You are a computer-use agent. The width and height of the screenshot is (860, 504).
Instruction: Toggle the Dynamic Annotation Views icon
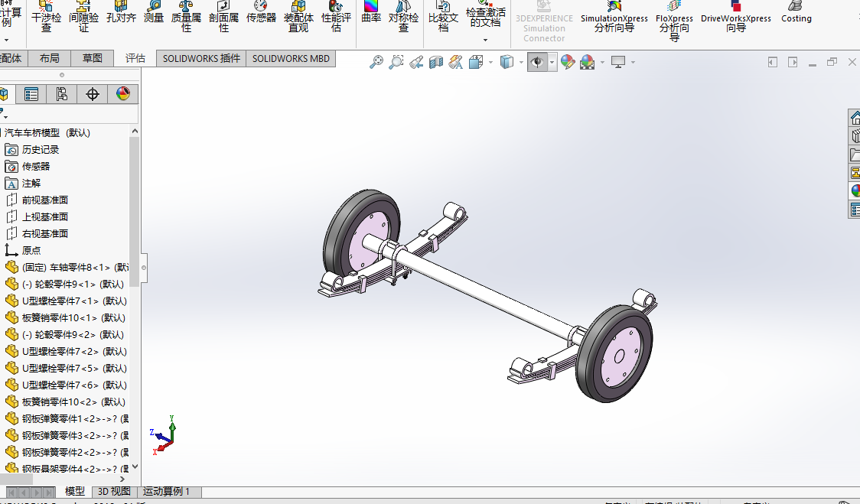[456, 62]
